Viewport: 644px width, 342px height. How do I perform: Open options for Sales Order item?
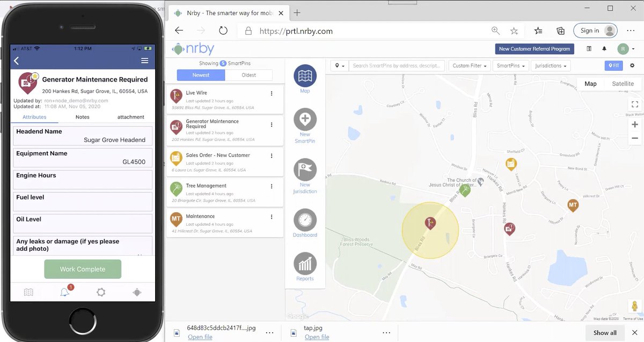click(x=272, y=155)
